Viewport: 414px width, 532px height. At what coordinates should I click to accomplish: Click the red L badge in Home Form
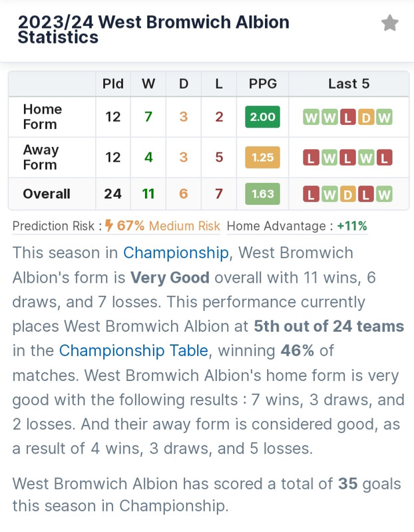(347, 118)
